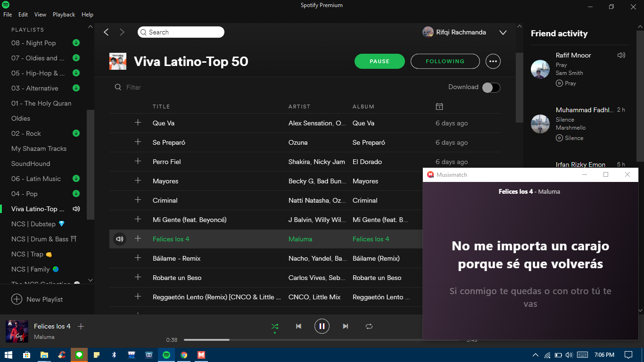This screenshot has height=362, width=644.
Task: Open the File menu
Action: (x=8, y=15)
